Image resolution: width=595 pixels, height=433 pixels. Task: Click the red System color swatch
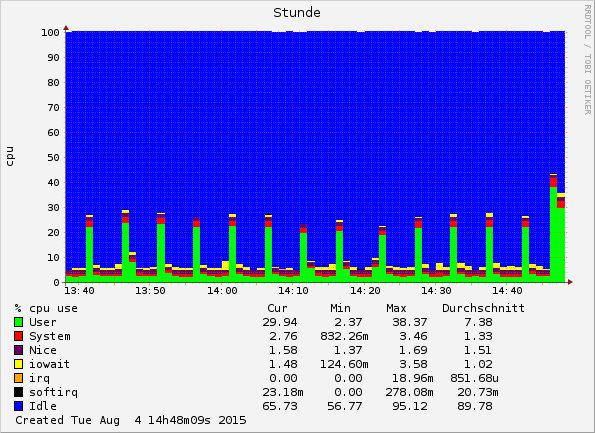(x=19, y=336)
